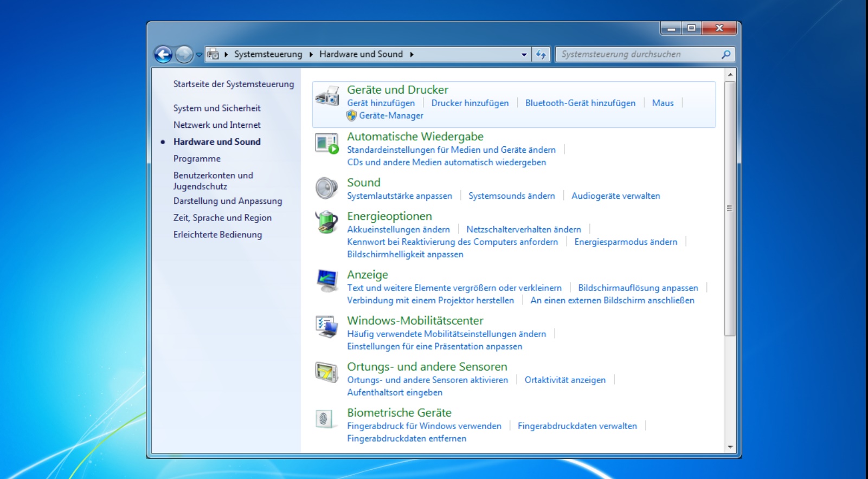Image resolution: width=868 pixels, height=479 pixels.
Task: Open Automatische Wiedergabe heading
Action: tap(415, 137)
